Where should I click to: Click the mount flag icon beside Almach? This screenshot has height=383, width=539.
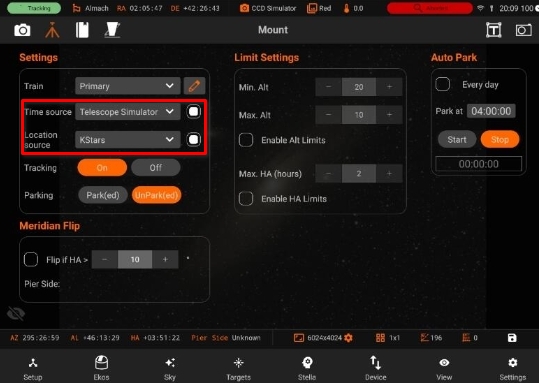[76, 8]
